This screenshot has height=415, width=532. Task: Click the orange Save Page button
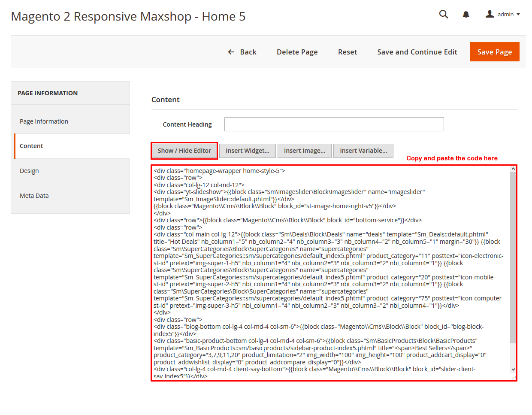[495, 52]
